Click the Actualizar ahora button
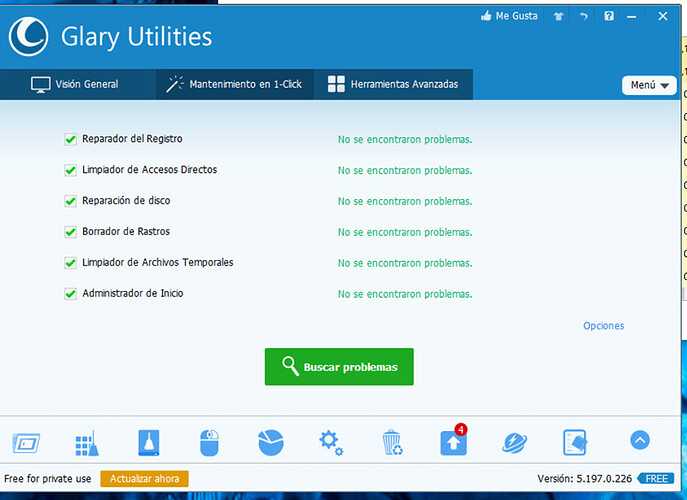The width and height of the screenshot is (687, 500). [144, 479]
